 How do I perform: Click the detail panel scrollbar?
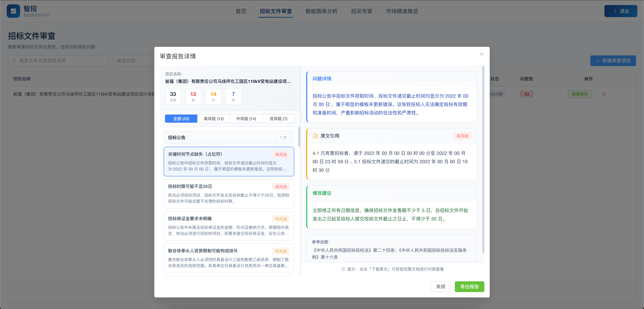tap(483, 160)
